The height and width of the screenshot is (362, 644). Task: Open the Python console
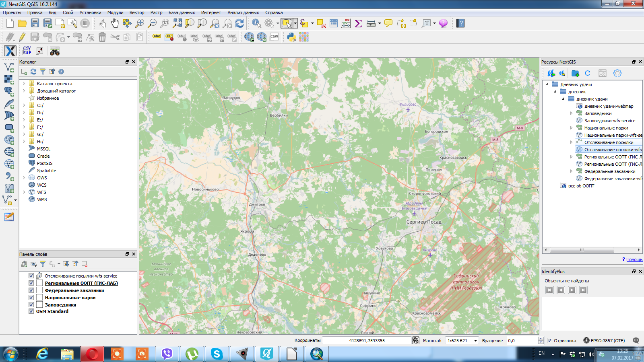(291, 37)
